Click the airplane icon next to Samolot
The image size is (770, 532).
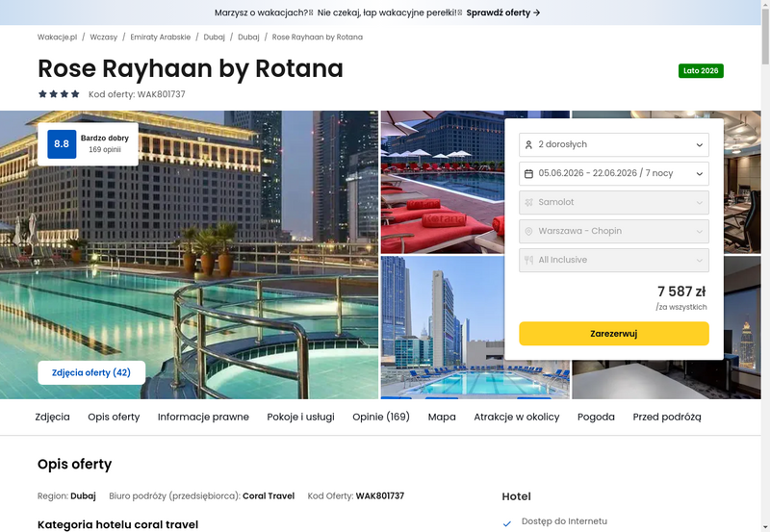click(x=529, y=202)
